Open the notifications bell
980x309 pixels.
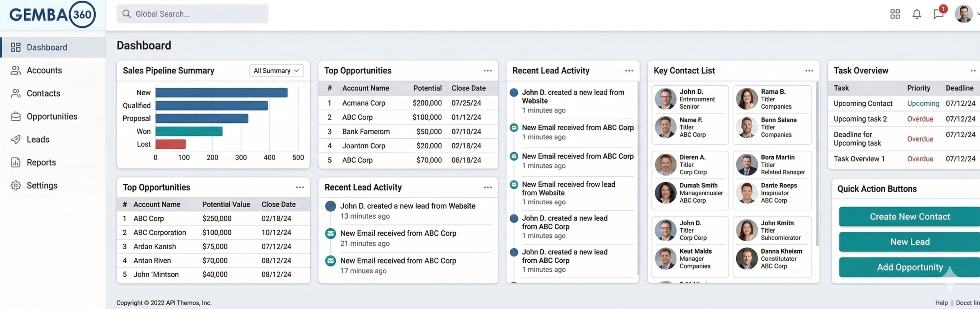(916, 14)
